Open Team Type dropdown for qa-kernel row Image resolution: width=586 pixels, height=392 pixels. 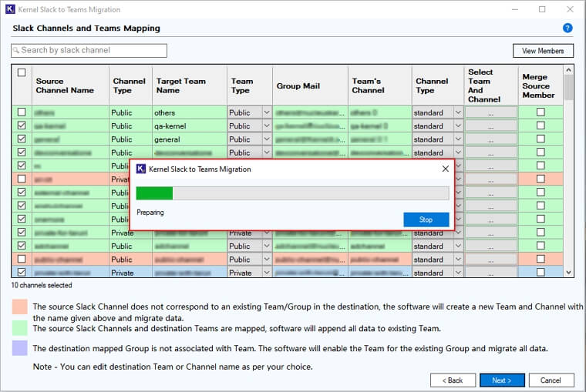pos(267,126)
